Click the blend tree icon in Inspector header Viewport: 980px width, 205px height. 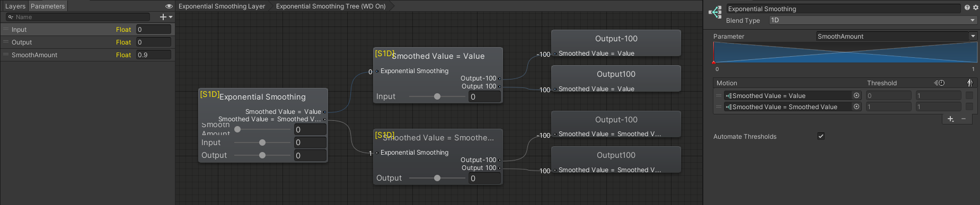coord(715,12)
